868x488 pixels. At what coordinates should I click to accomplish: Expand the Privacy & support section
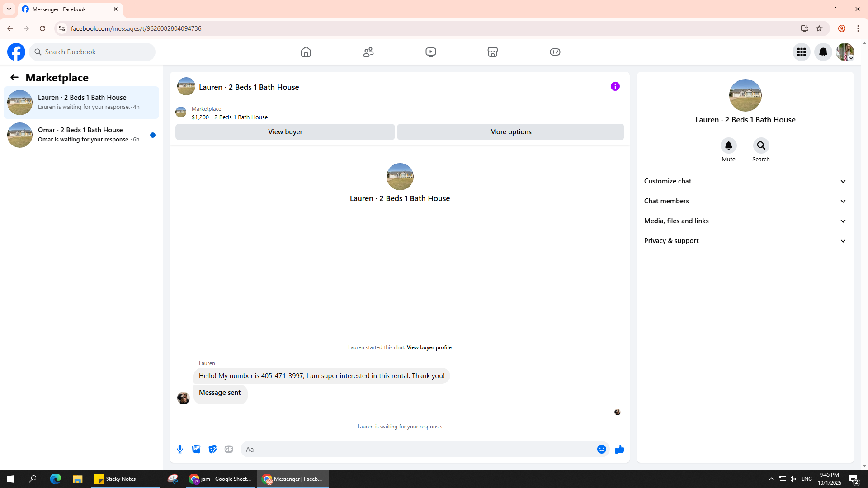(745, 241)
